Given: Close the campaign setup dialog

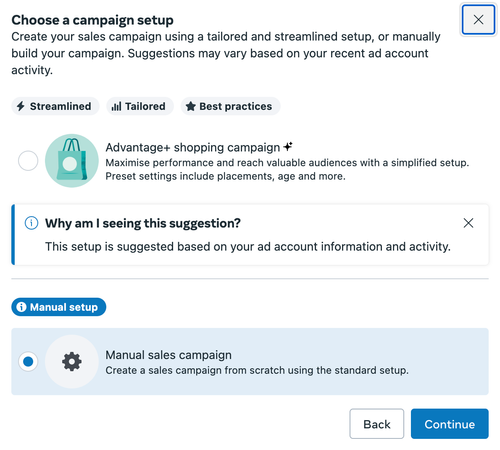Looking at the screenshot, I should (478, 20).
